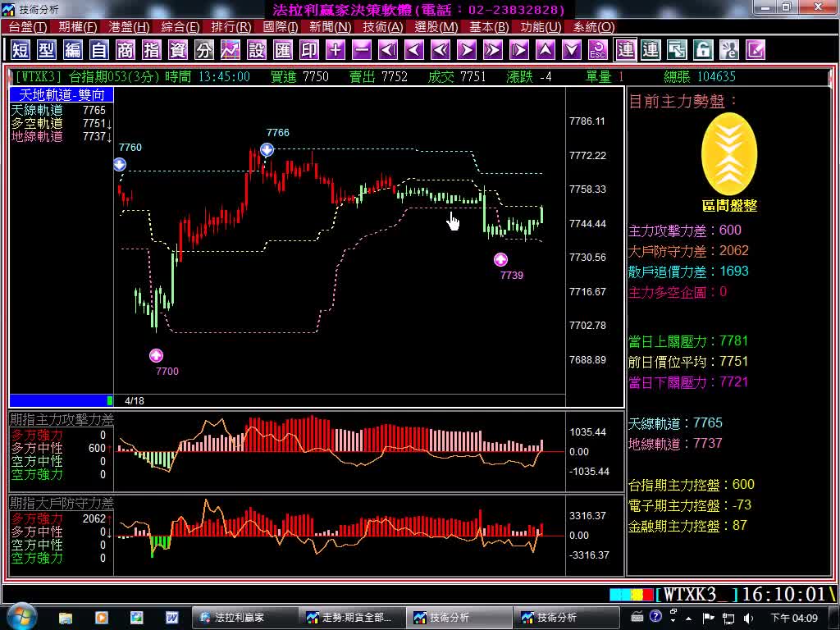Jump to first bar arrow icon

[388, 50]
